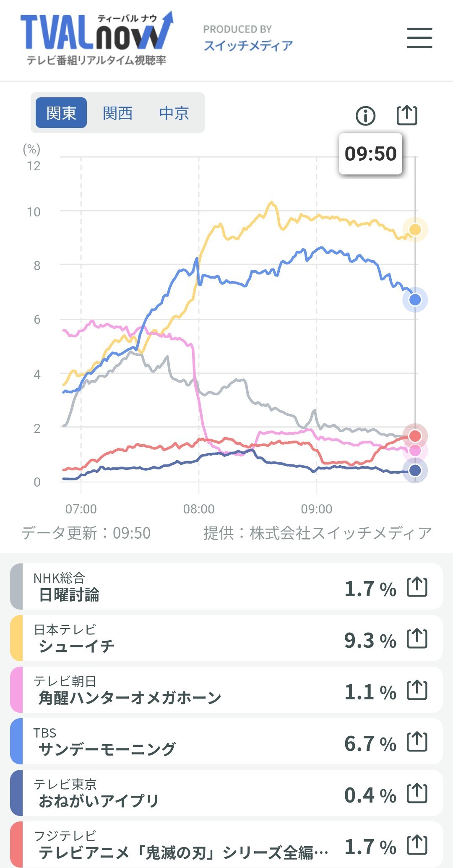Switch to the 中京 region tab
453x868 pixels.
click(174, 113)
